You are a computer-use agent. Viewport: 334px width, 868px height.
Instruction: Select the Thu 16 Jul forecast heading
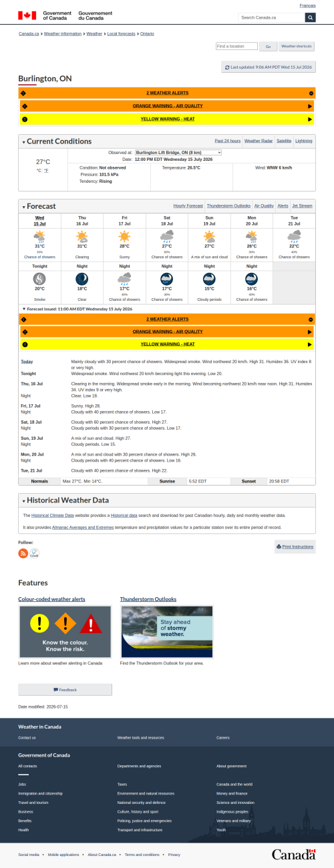(81, 220)
